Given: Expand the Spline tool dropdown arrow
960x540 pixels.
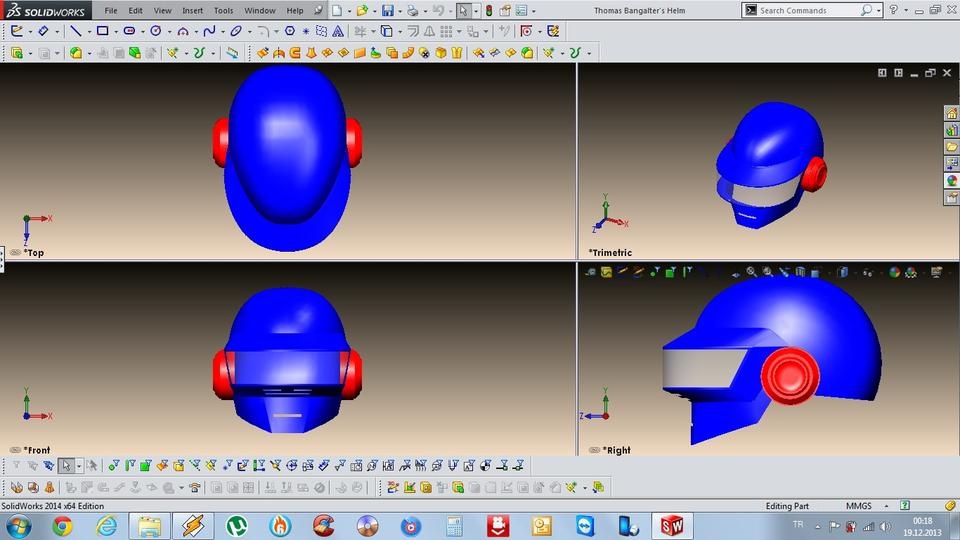Looking at the screenshot, I should click(222, 32).
